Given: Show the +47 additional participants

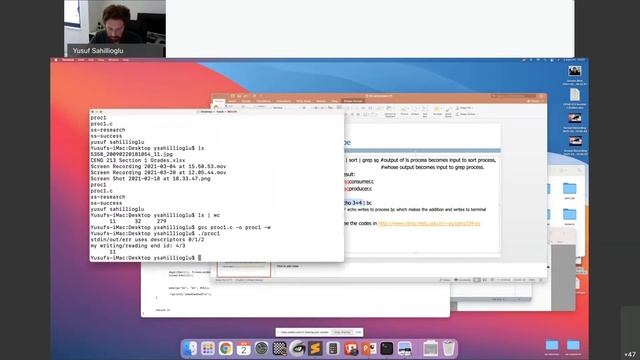Looking at the screenshot, I should [x=630, y=354].
